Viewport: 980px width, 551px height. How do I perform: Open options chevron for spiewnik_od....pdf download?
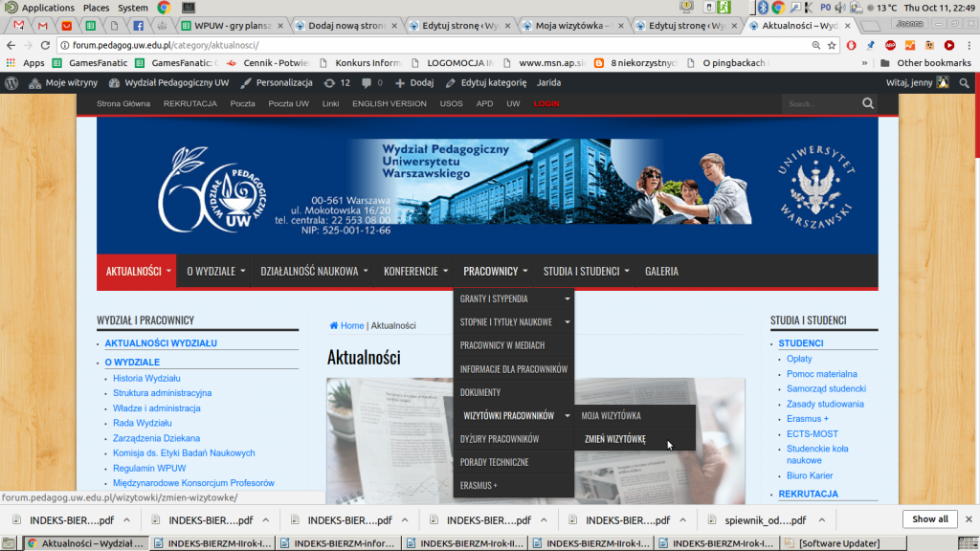click(822, 519)
